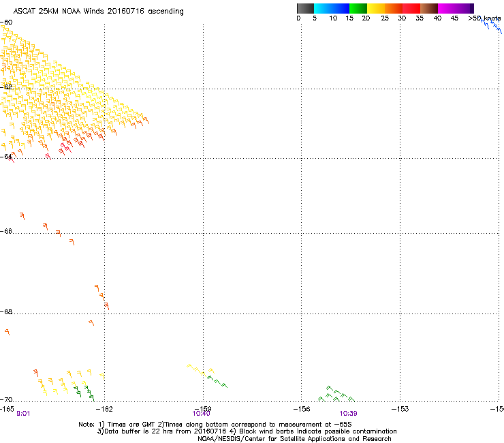Viewport: 504px width, 443px height.
Task: Click the purple '10:40' pass time label
Action: [x=201, y=414]
